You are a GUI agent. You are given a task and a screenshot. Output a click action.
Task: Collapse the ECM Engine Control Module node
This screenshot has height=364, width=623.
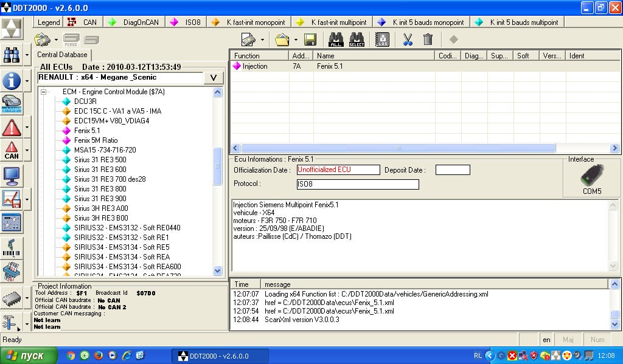tap(43, 92)
